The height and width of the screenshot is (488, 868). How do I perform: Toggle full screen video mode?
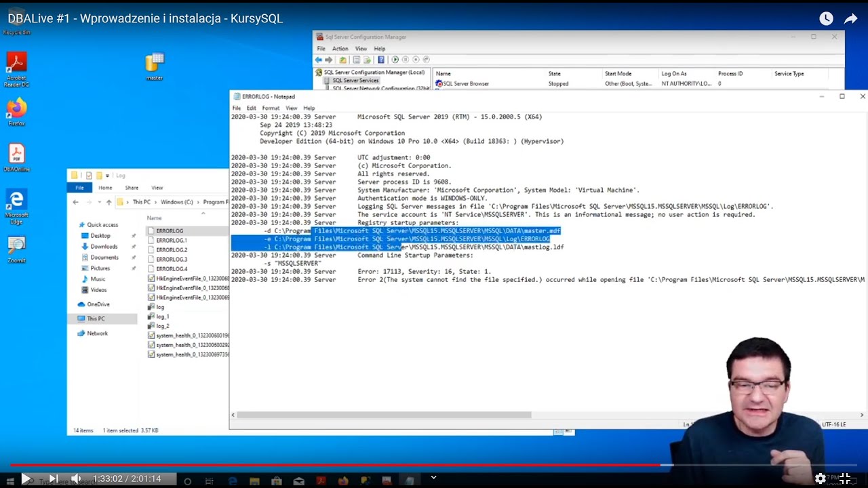coord(845,479)
